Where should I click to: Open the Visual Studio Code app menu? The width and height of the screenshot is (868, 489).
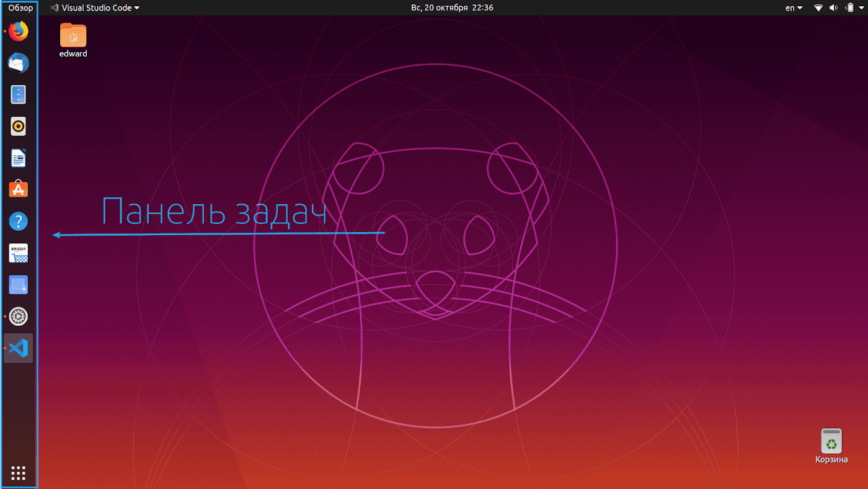[x=95, y=8]
